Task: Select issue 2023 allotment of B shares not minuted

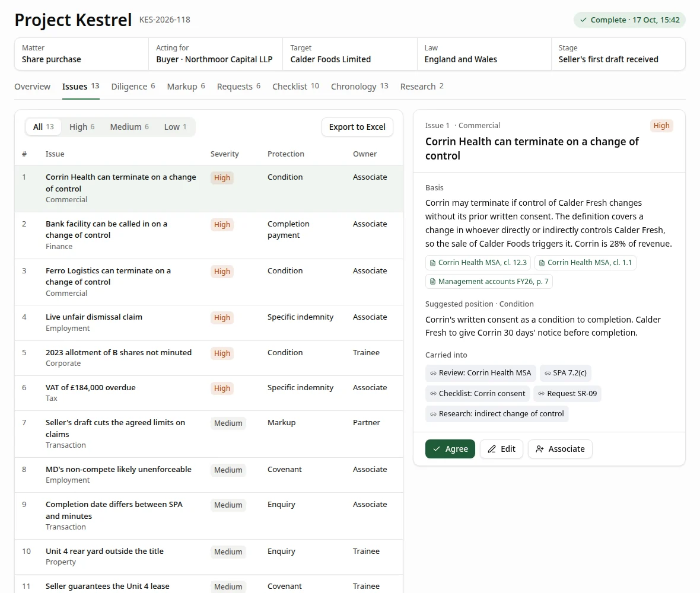Action: (209, 358)
